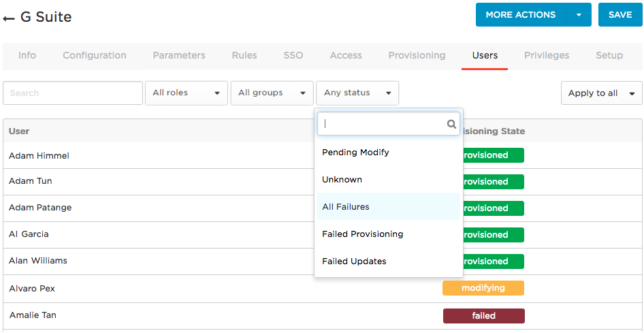Click the magnifier icon in status search
644x333 pixels.
[x=451, y=124]
